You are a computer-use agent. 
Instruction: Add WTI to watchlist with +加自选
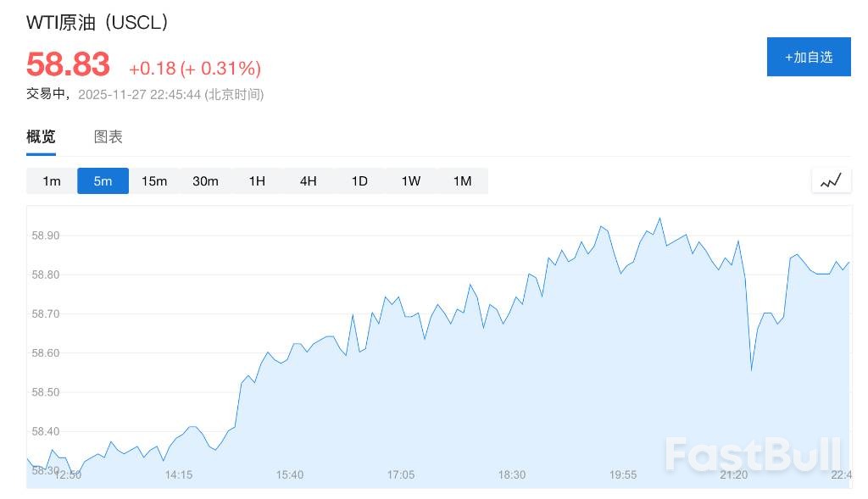point(809,58)
